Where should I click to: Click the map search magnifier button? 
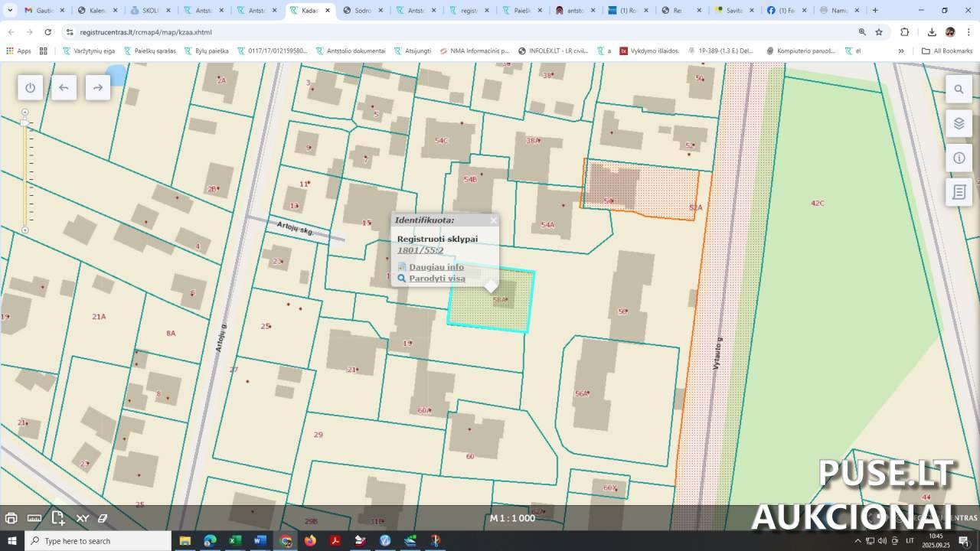pyautogui.click(x=959, y=90)
